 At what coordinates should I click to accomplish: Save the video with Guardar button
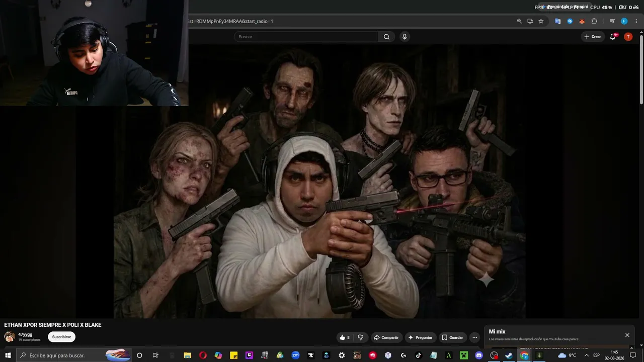pos(452,337)
